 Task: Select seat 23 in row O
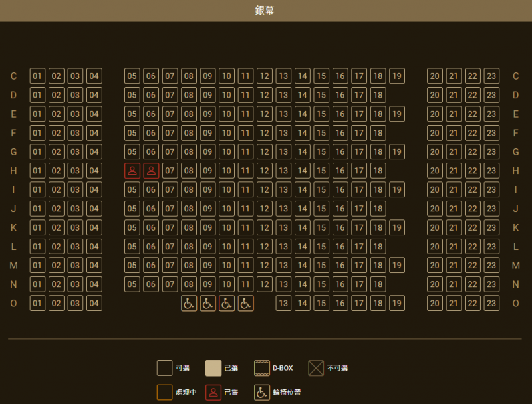(491, 304)
